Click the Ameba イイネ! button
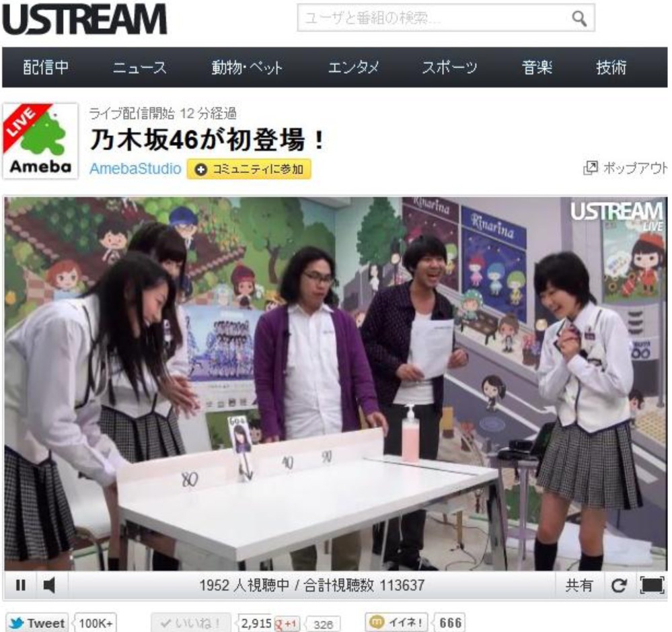This screenshot has width=672, height=632. point(398,623)
